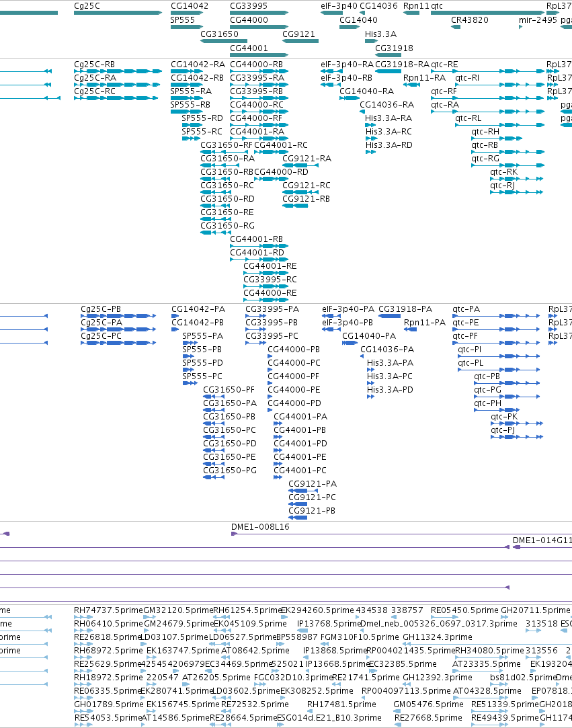Click the qtc-RK transcript label
This screenshot has height=728, width=572.
[503, 172]
